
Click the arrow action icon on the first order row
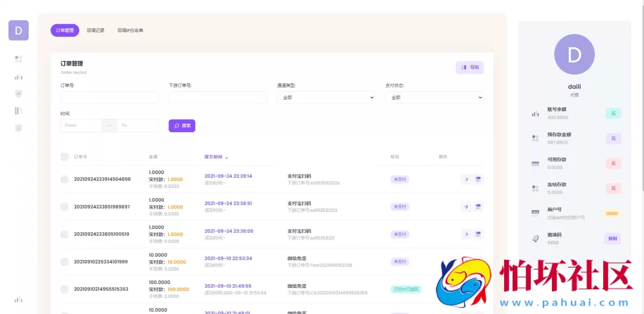[x=466, y=179]
